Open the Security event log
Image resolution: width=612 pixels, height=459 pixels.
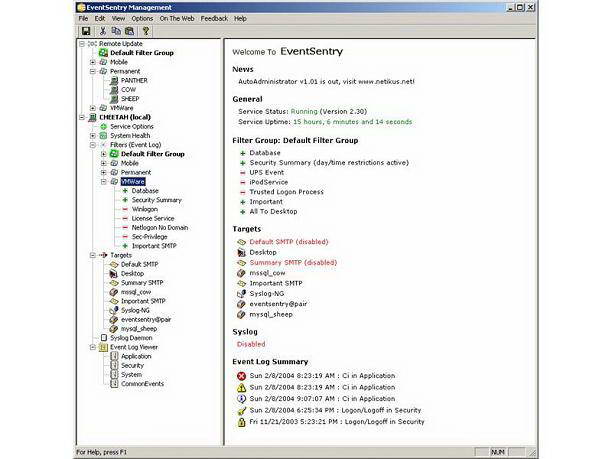[134, 365]
